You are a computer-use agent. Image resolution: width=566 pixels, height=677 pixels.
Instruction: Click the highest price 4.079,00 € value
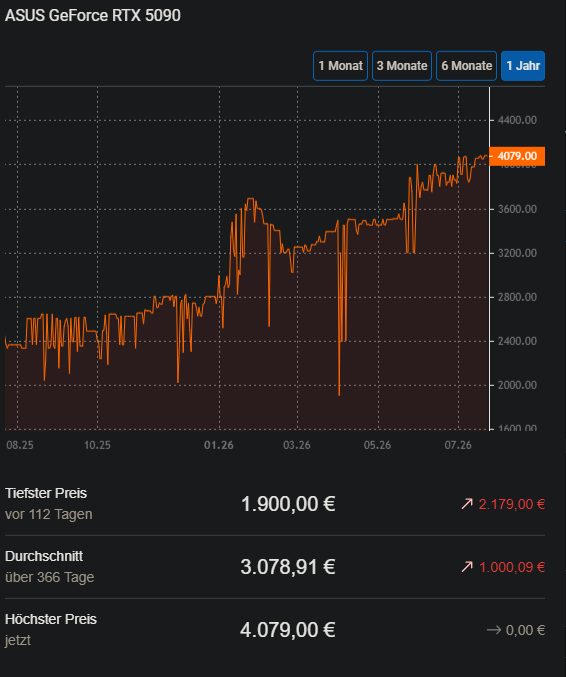pos(288,630)
